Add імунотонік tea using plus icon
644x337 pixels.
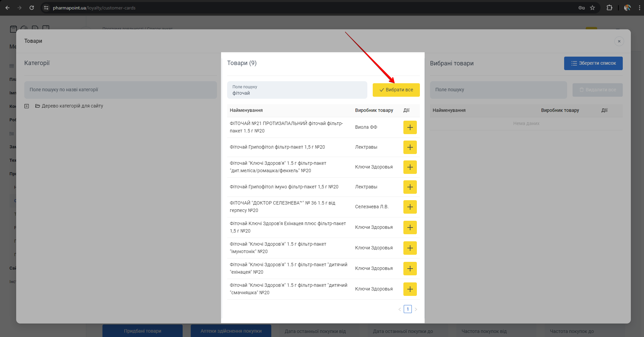[x=410, y=248]
